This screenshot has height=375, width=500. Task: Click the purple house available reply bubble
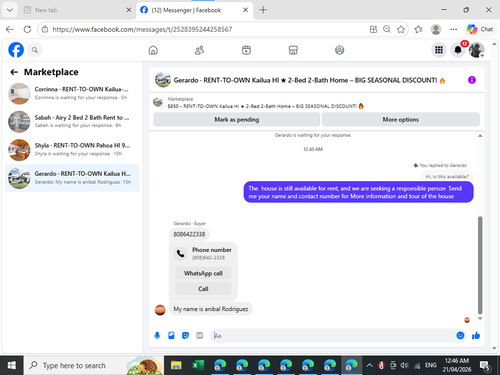pyautogui.click(x=358, y=192)
